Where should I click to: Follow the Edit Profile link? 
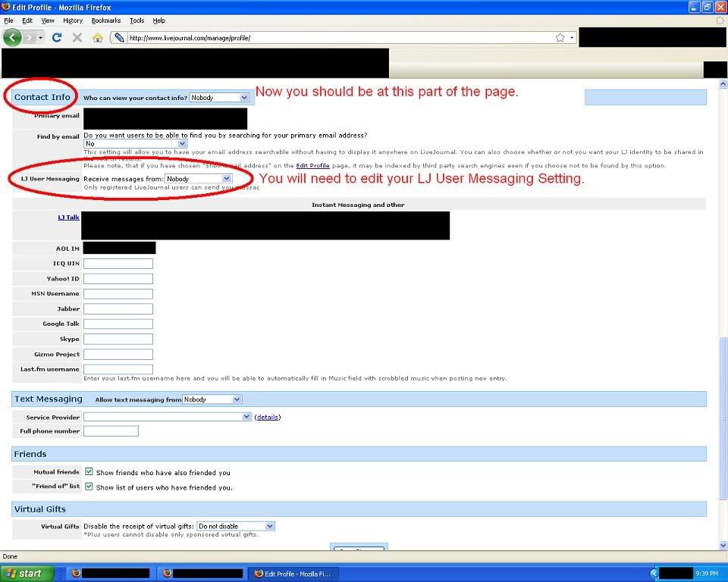313,166
